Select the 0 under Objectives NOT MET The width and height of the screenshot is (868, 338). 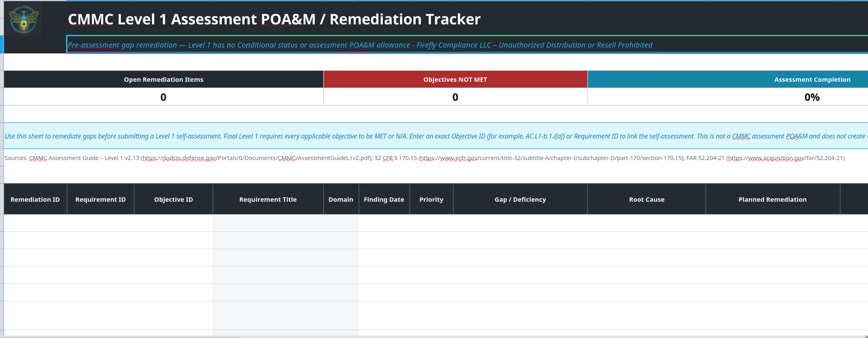[x=455, y=97]
